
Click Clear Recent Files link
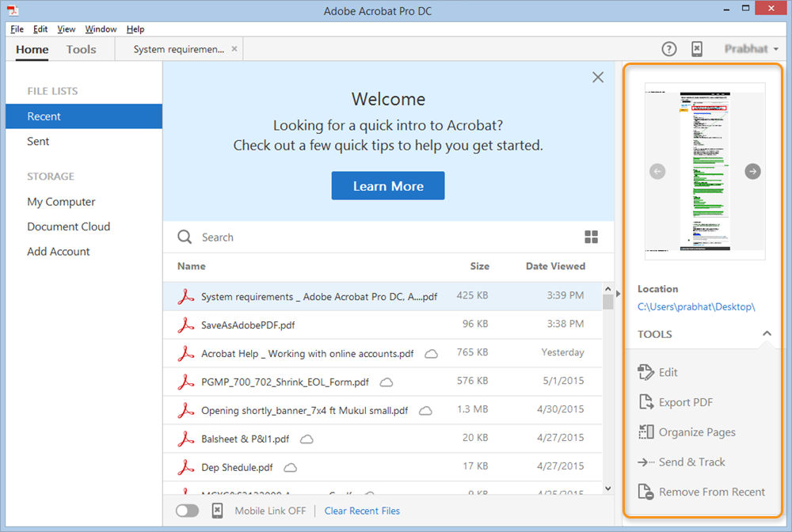tap(362, 511)
